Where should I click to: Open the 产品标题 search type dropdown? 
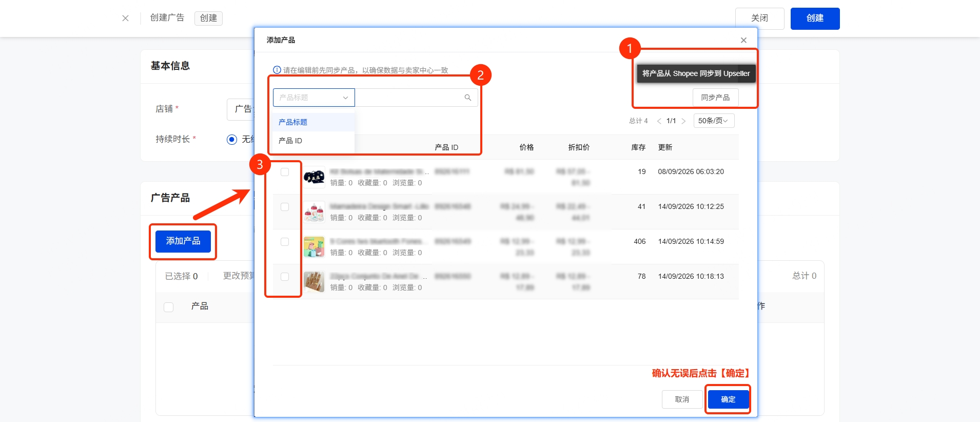point(314,98)
